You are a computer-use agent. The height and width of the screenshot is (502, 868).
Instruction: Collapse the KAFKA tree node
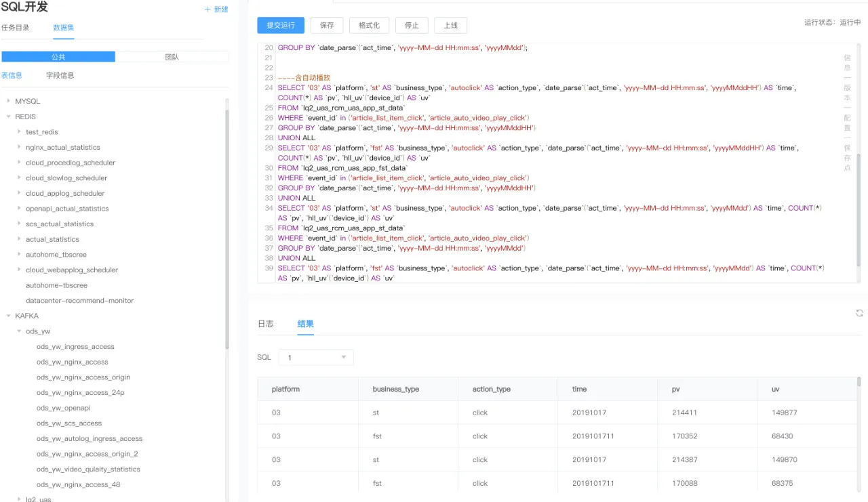[8, 316]
